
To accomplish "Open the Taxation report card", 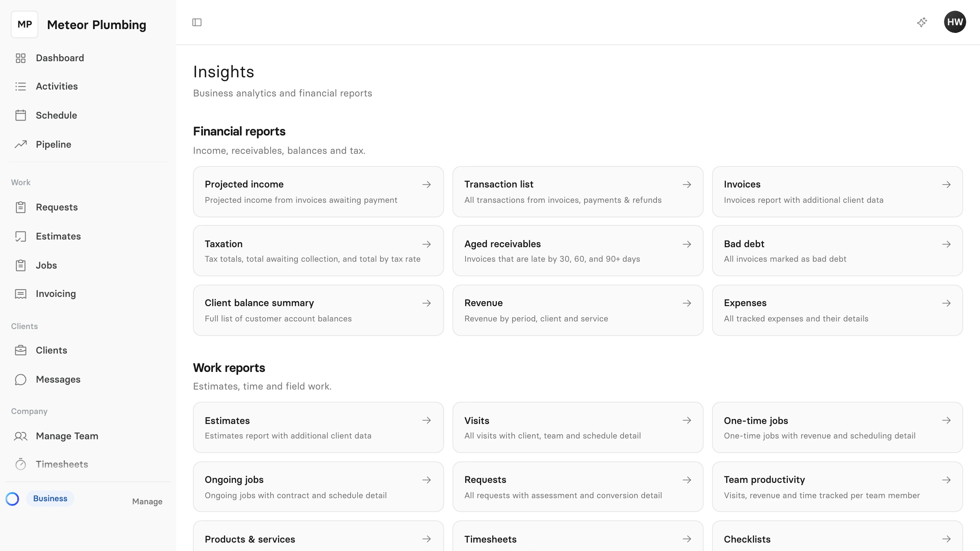I will click(318, 251).
